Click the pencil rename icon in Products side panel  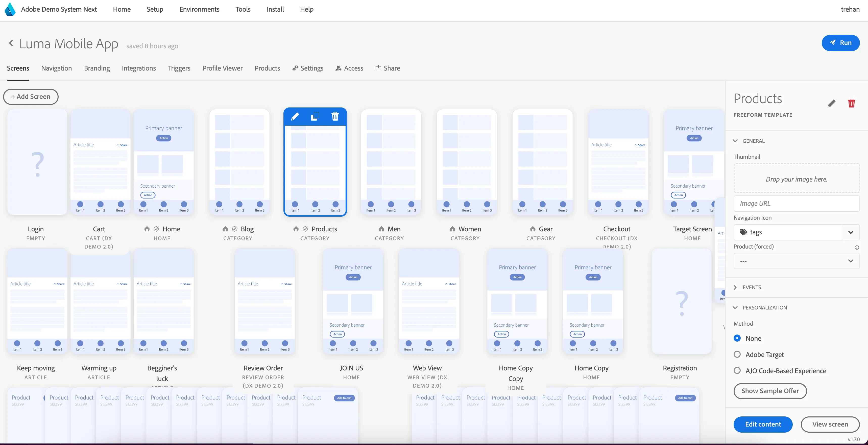click(x=831, y=103)
